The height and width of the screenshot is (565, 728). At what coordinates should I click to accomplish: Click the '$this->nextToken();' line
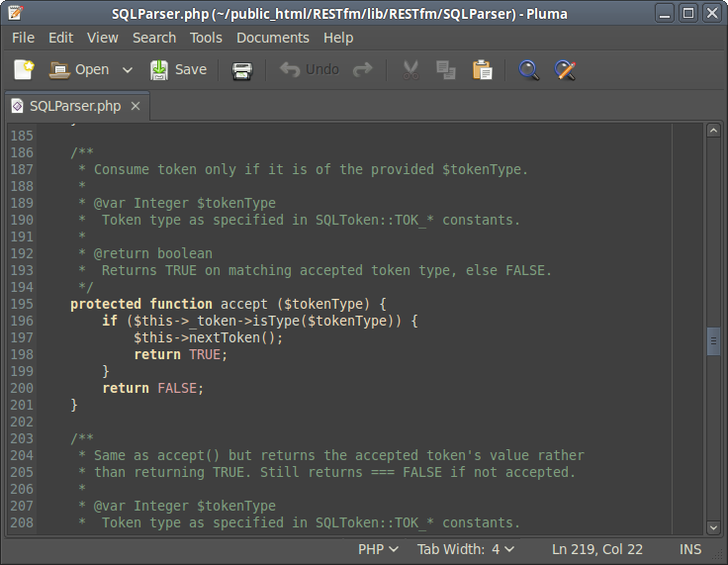pyautogui.click(x=208, y=337)
